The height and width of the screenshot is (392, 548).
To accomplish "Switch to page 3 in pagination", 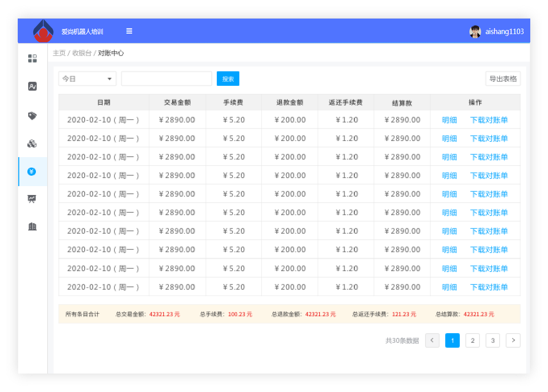I will pos(493,340).
